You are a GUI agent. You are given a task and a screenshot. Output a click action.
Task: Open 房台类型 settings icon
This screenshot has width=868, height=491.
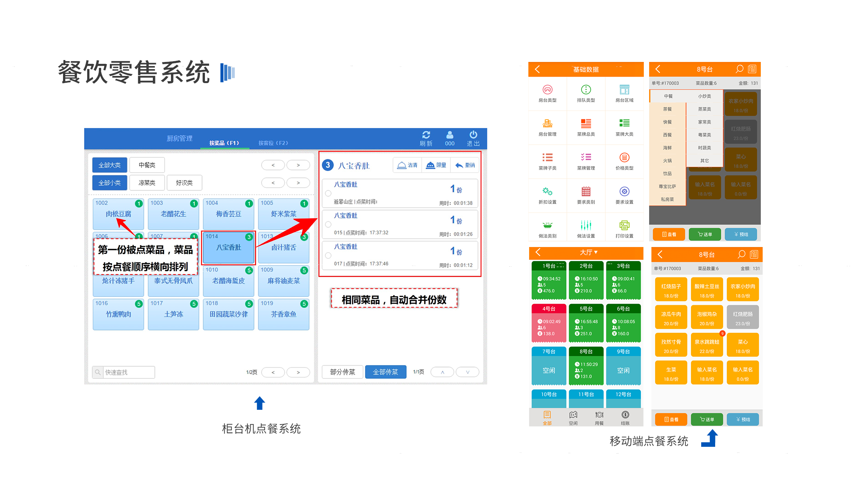(x=547, y=90)
